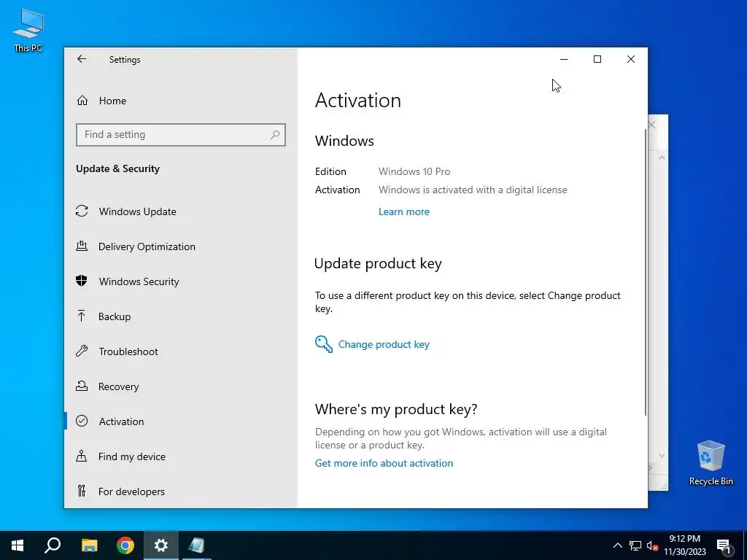Click the Find a setting search box

pyautogui.click(x=181, y=135)
